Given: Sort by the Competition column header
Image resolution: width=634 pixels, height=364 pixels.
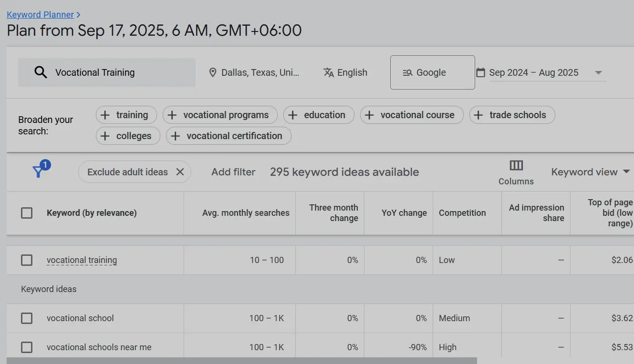Looking at the screenshot, I should click(x=461, y=212).
